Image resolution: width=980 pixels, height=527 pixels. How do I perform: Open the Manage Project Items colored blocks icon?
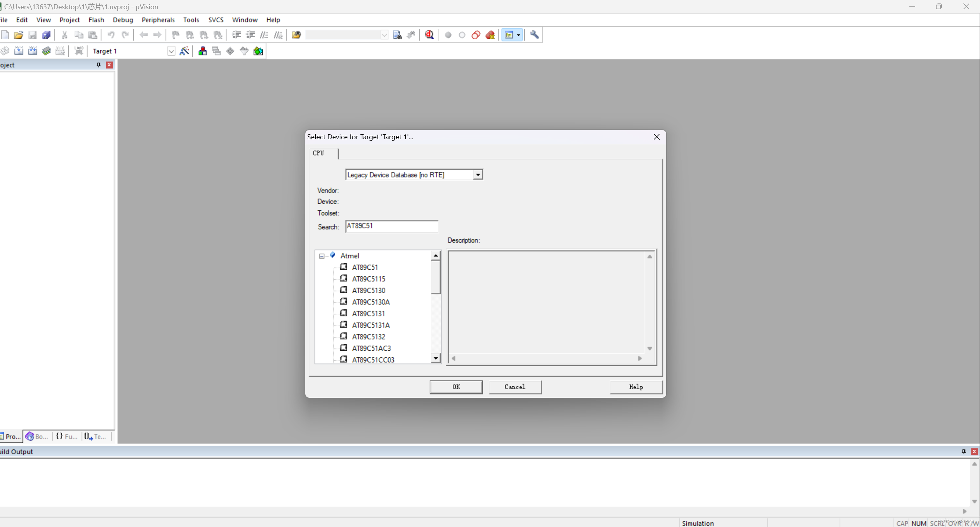[x=202, y=51]
